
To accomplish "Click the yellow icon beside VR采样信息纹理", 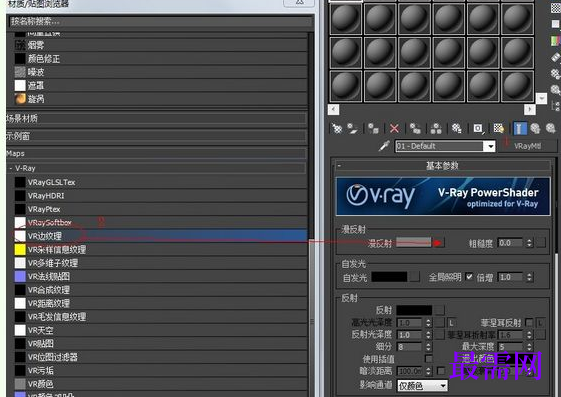I will 20,250.
